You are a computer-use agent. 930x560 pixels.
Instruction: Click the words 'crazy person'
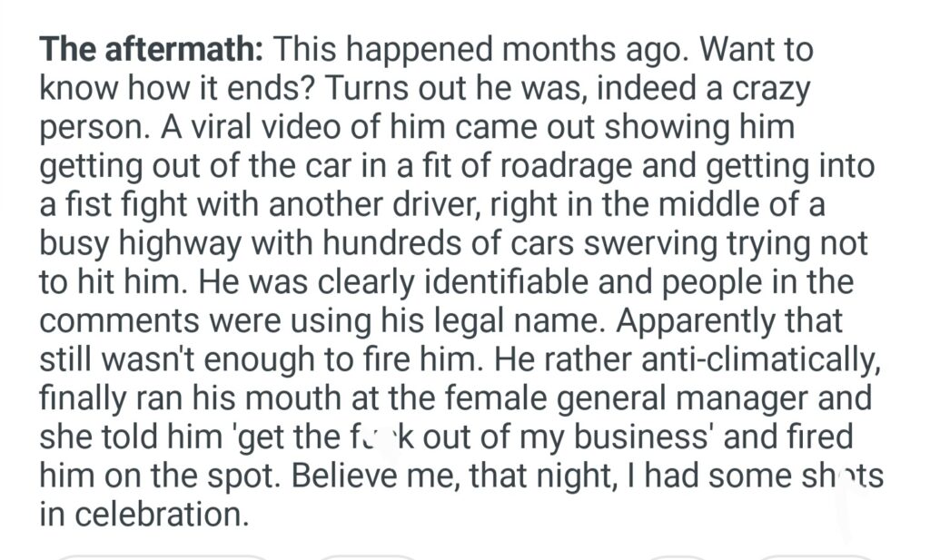(765, 89)
